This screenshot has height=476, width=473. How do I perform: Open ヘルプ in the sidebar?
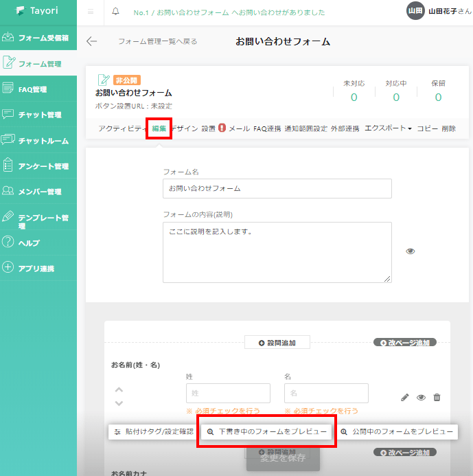29,242
